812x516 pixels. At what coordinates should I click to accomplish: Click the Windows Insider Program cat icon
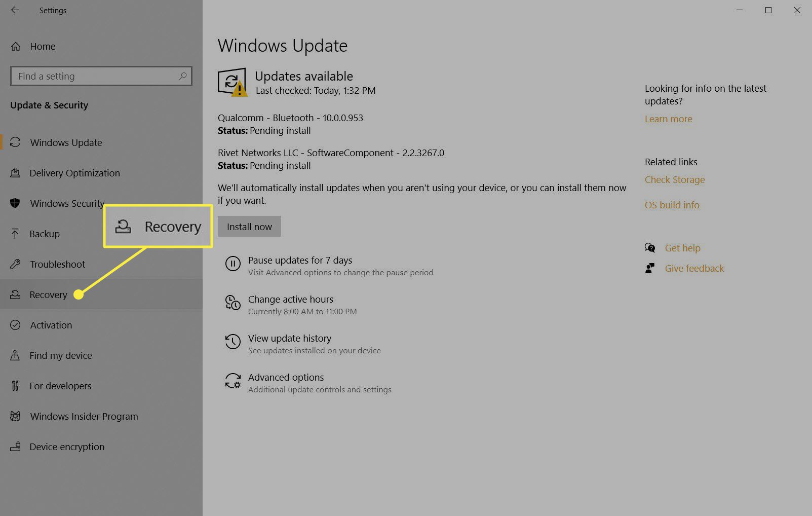[x=15, y=416]
